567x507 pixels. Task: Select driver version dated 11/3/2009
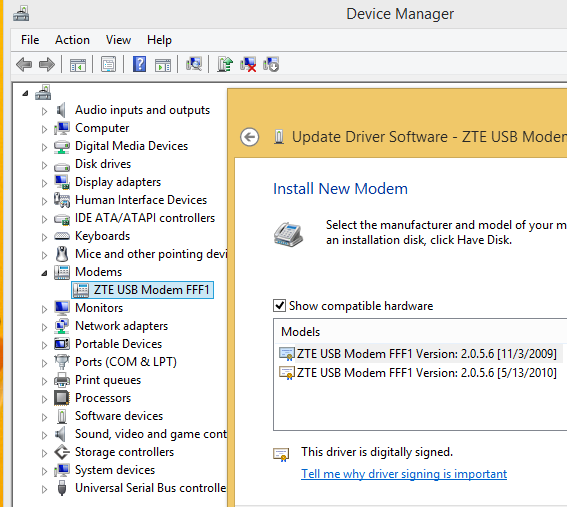[418, 354]
